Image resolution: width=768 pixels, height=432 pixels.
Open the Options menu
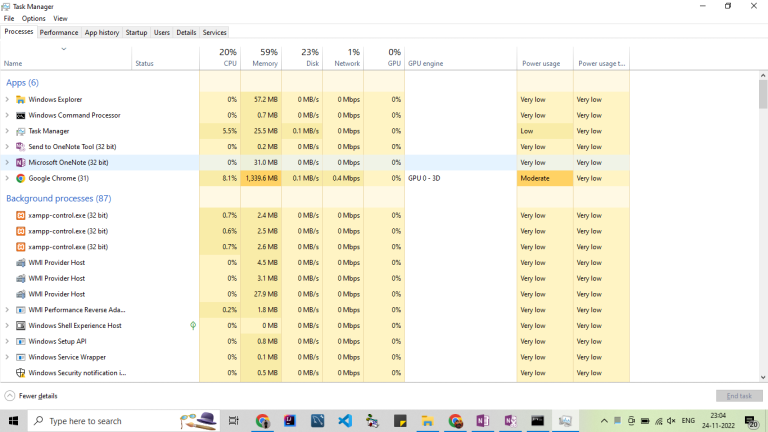point(34,18)
